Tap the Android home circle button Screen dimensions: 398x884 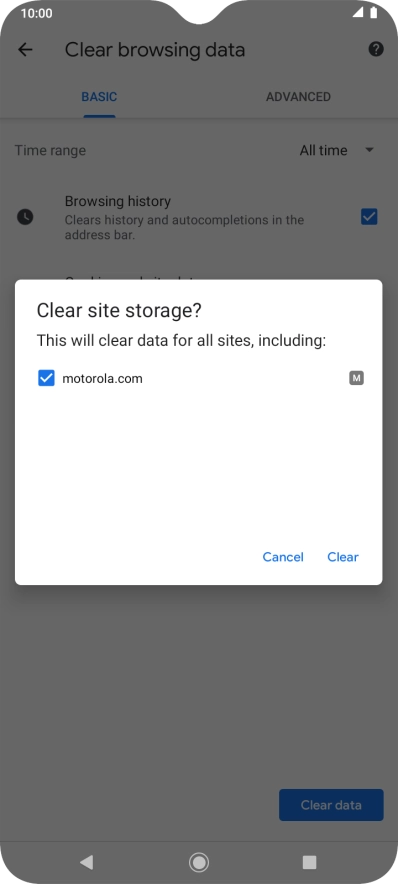[x=198, y=862]
